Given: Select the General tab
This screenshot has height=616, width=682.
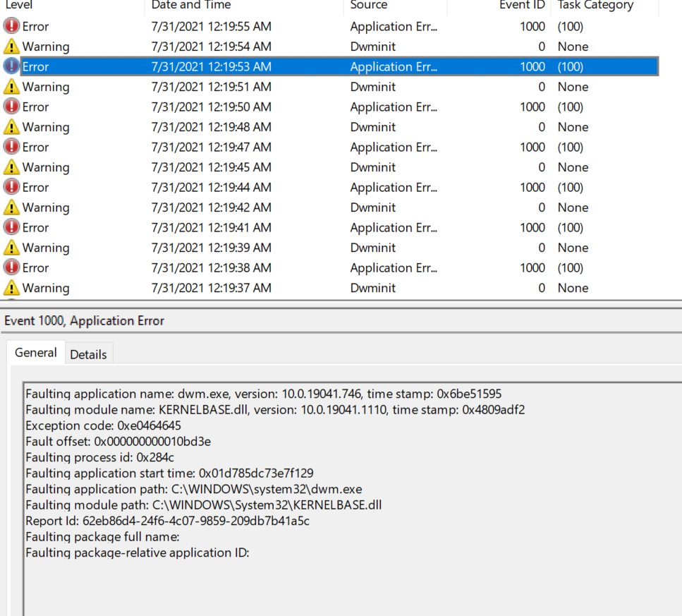Looking at the screenshot, I should click(35, 353).
